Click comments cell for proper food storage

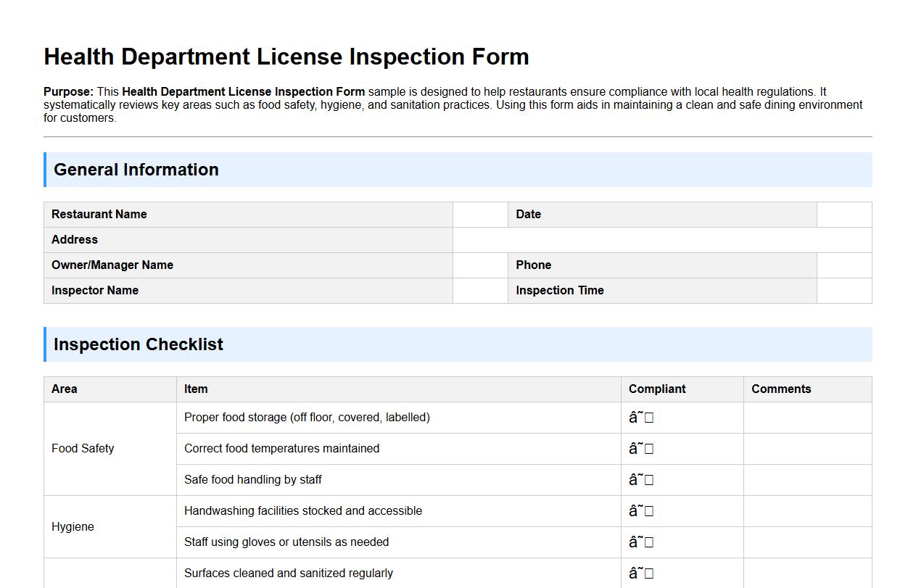tap(807, 417)
